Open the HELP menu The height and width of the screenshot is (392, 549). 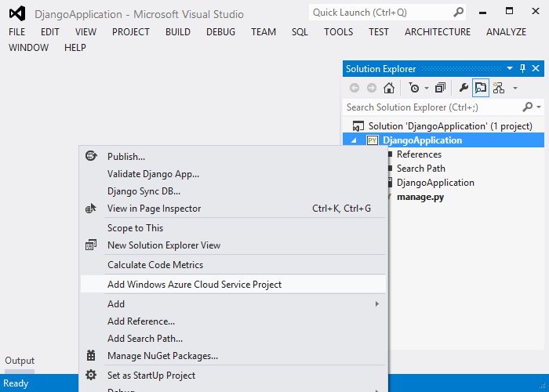click(x=75, y=47)
